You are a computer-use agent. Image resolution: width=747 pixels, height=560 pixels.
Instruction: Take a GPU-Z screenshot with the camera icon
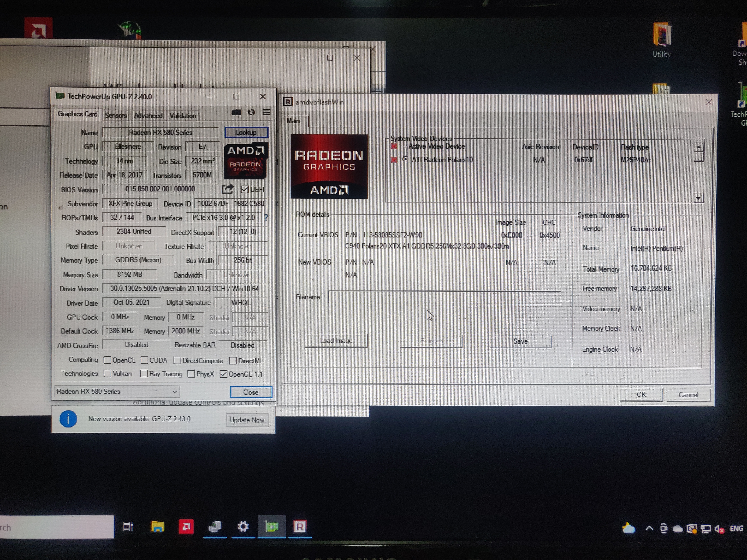coord(236,112)
